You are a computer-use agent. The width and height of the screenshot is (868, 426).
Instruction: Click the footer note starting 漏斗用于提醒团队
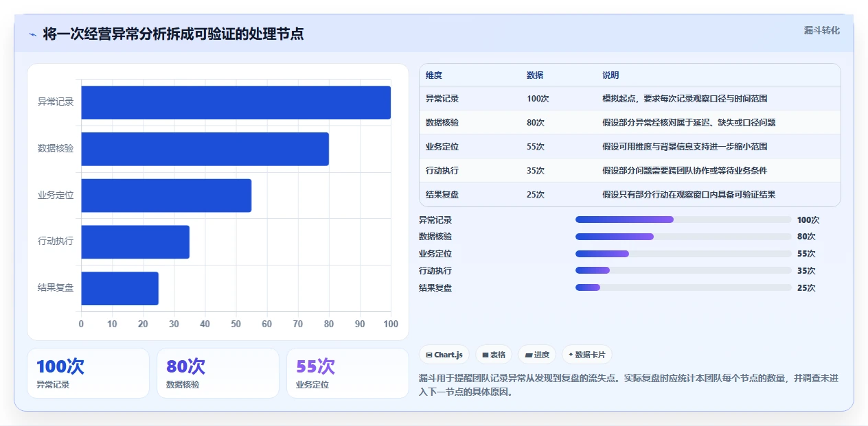tap(628, 386)
